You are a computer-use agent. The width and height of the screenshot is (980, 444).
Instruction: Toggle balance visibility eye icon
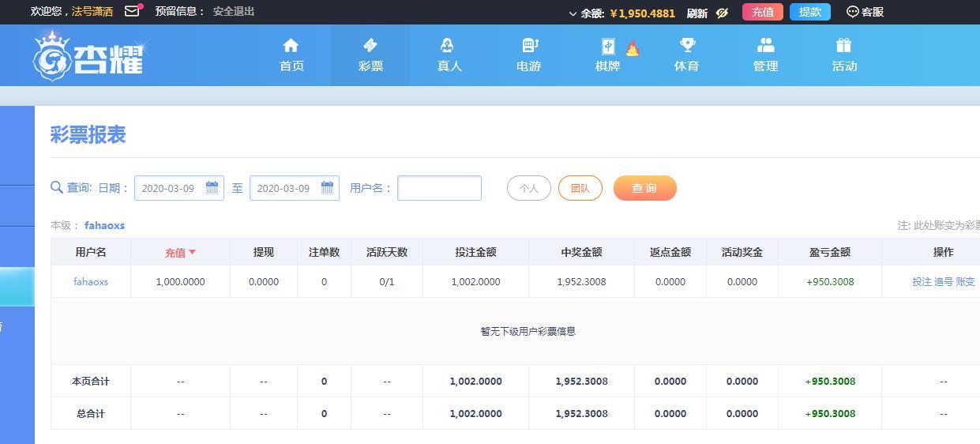point(722,13)
